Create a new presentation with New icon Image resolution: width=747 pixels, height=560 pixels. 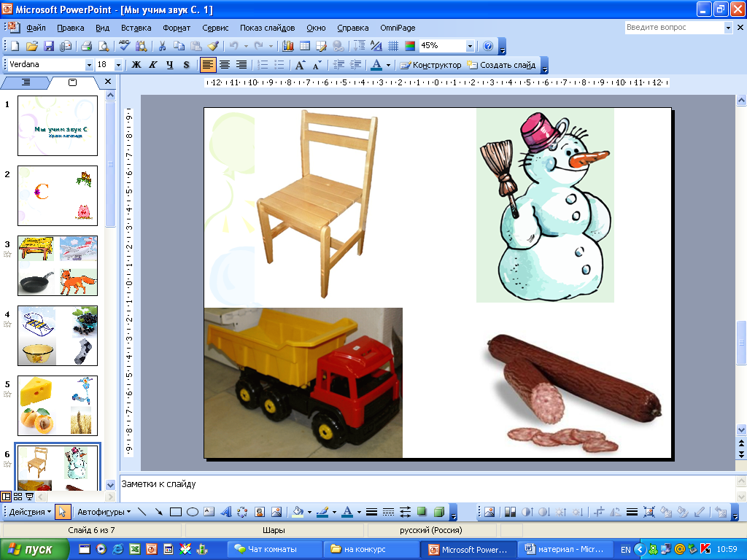point(15,46)
